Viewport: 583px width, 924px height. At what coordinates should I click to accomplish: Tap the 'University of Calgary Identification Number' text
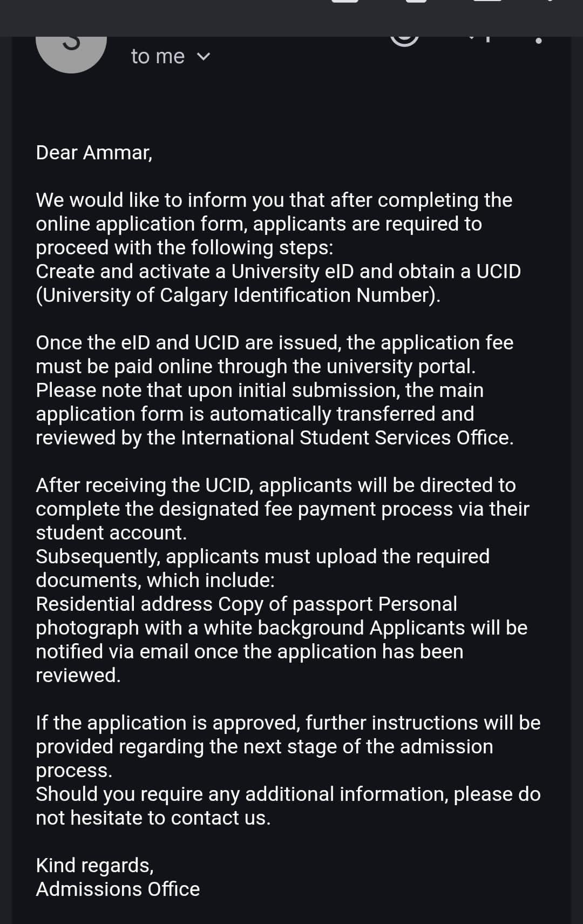tap(238, 295)
